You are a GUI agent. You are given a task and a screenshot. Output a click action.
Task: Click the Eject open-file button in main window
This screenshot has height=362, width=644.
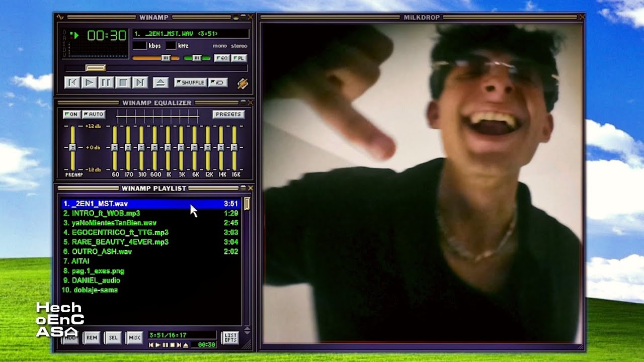point(160,82)
